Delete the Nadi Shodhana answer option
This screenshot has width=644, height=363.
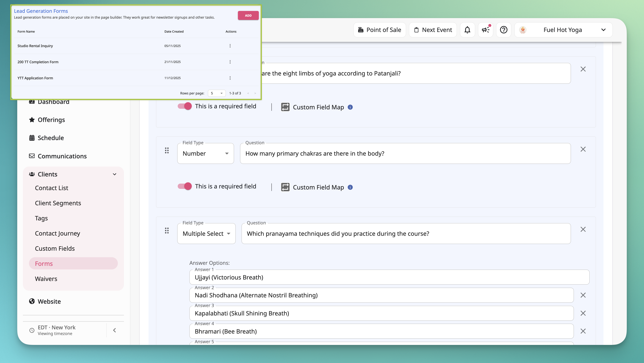click(583, 295)
